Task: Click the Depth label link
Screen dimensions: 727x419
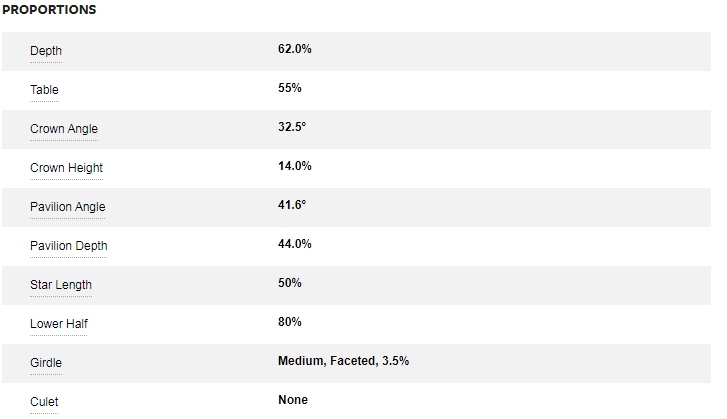Action: [x=46, y=51]
